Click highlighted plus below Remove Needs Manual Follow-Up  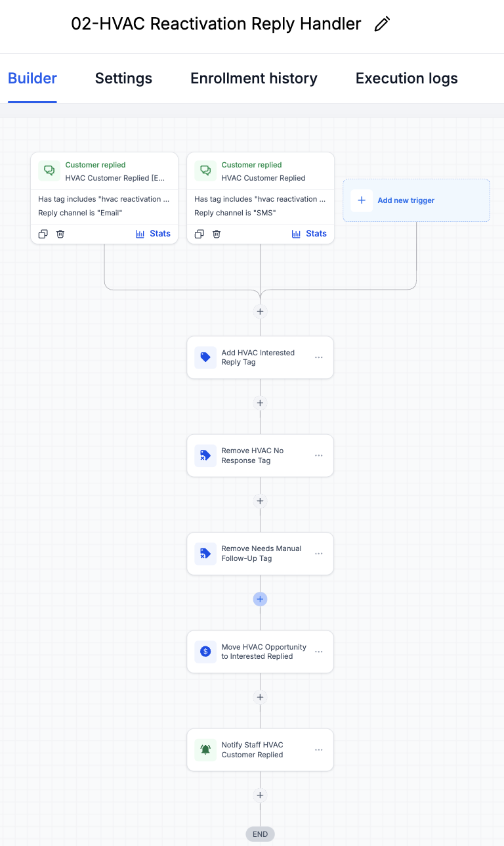pos(260,599)
